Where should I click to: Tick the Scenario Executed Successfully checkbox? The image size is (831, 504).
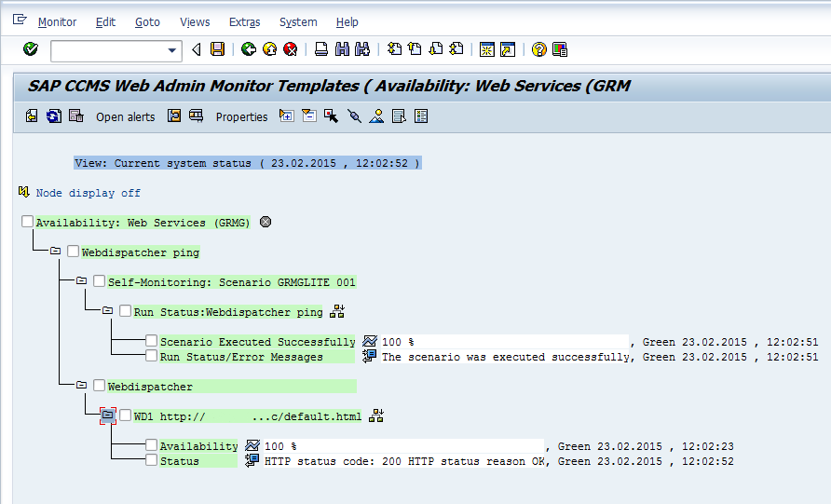coord(152,340)
